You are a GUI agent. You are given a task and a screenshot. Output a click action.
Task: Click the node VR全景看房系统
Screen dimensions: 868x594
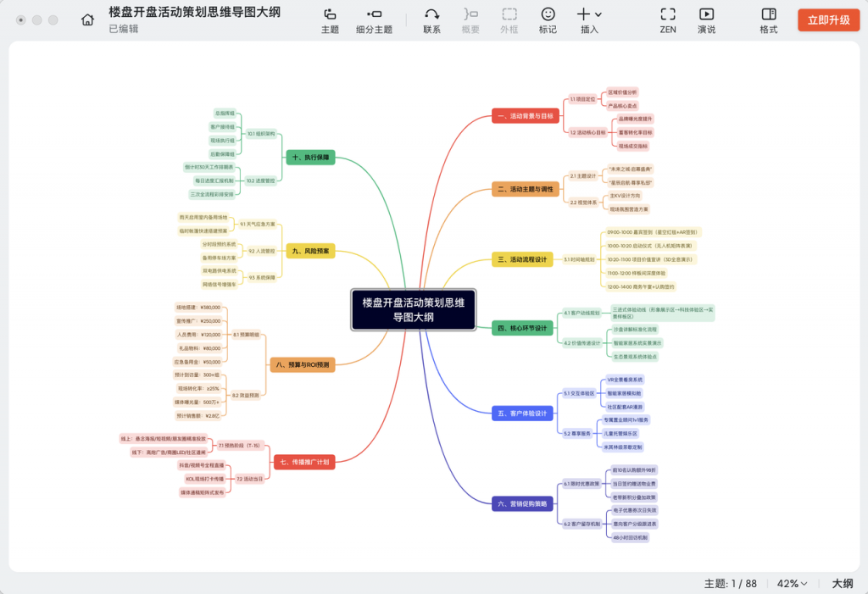tap(625, 380)
